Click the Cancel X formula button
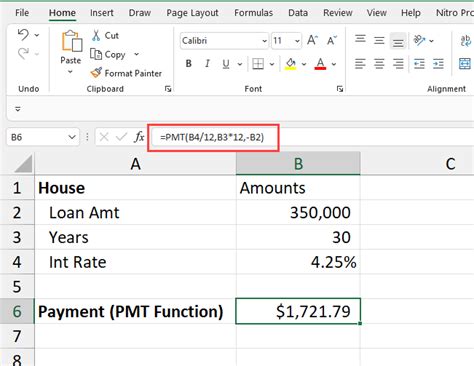 (104, 137)
